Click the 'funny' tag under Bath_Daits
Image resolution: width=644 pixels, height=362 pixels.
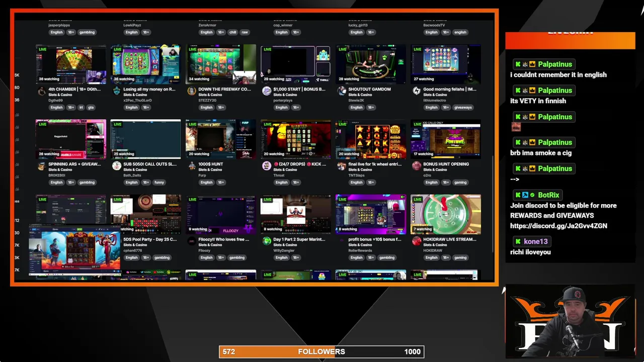point(159,182)
